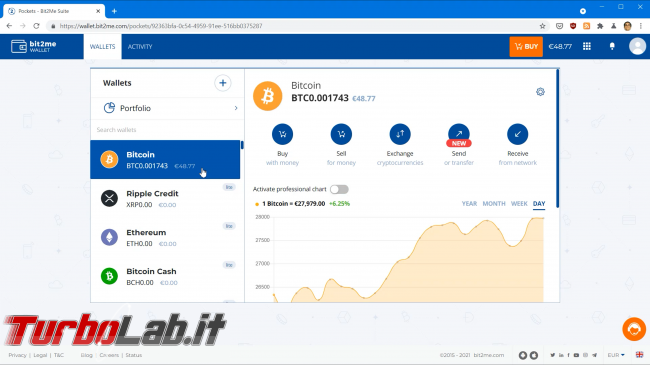Open the T&C footer link
The width and height of the screenshot is (650, 365).
coord(59,355)
